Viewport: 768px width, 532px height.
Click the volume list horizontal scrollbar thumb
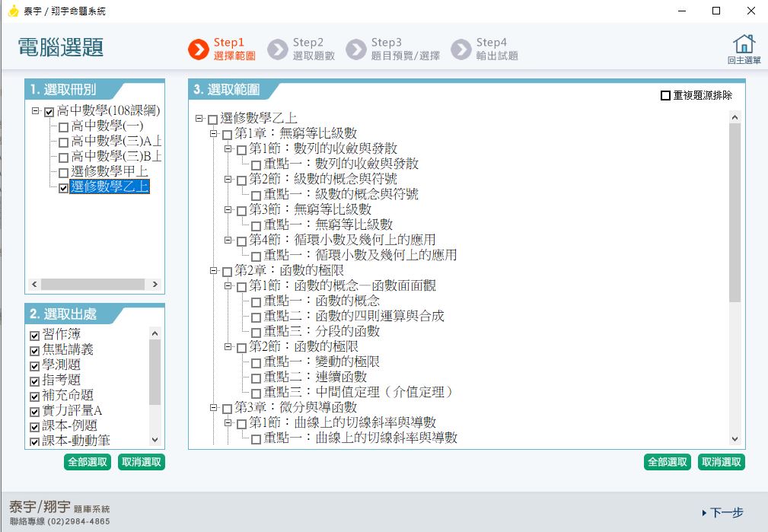click(93, 285)
